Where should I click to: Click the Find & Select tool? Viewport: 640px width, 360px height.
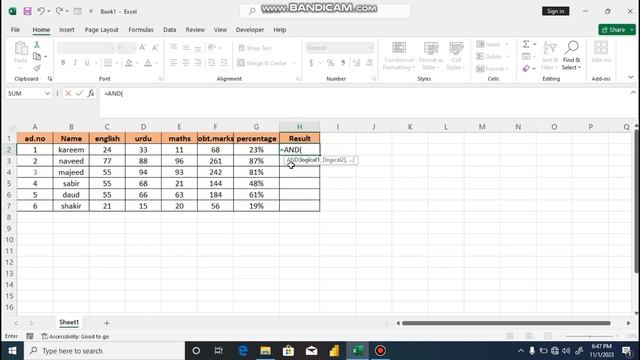[x=571, y=56]
